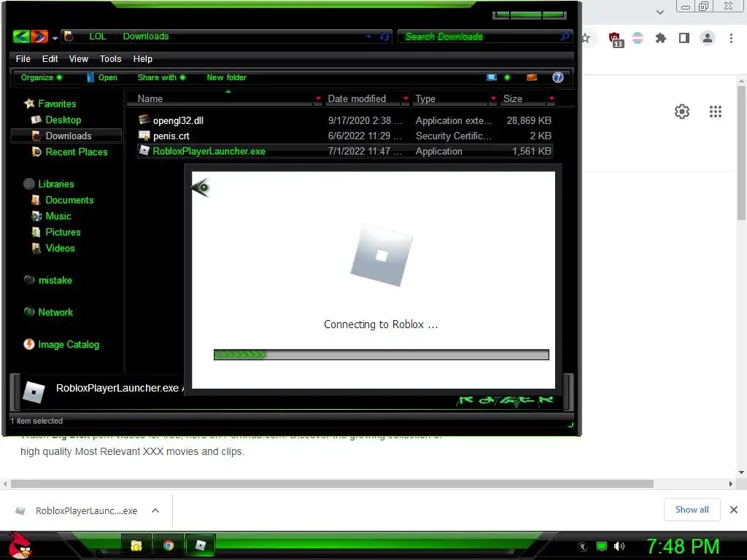Screen dimensions: 747x560
Task: Open Desktop in the navigation pane
Action: (x=63, y=120)
